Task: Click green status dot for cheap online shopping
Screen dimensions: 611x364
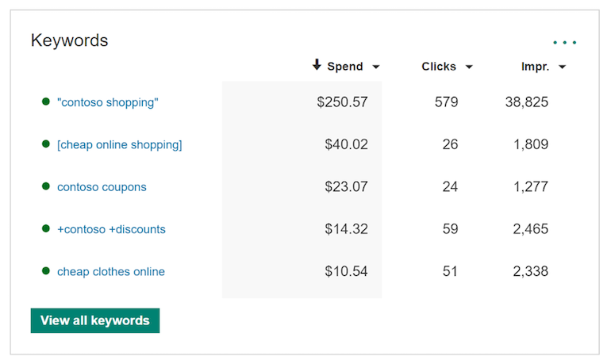Action: [46, 144]
